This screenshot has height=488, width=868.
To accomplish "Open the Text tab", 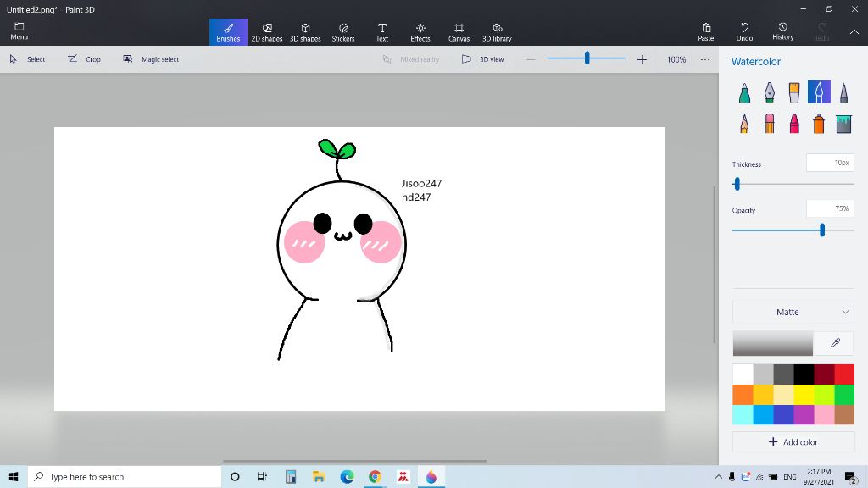I will point(382,32).
